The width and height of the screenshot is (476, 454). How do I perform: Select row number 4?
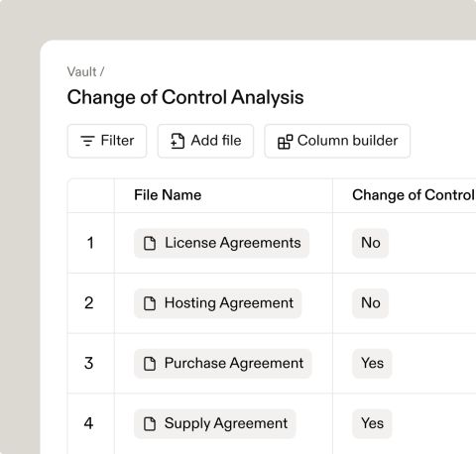click(x=88, y=423)
